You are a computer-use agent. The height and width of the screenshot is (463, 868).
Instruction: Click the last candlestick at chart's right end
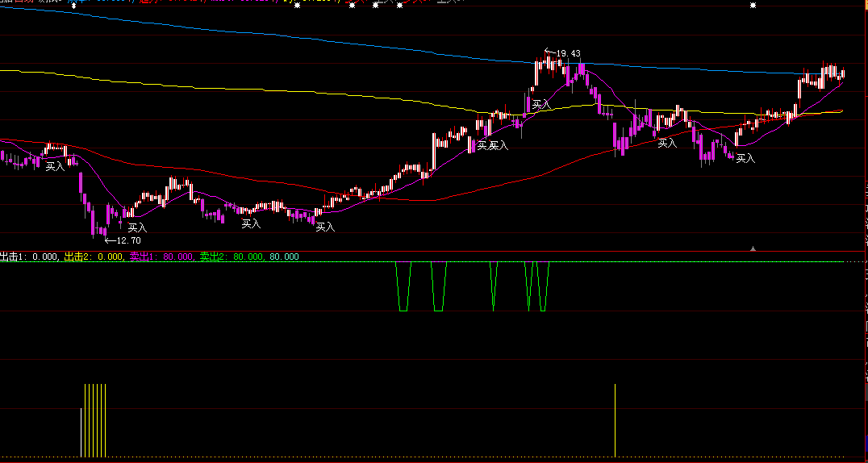(842, 75)
